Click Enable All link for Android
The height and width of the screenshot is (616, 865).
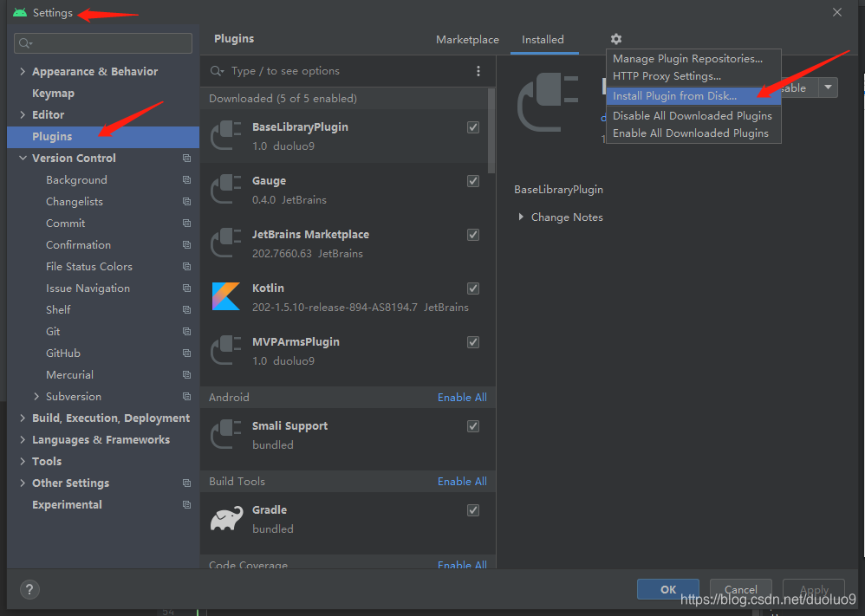462,398
